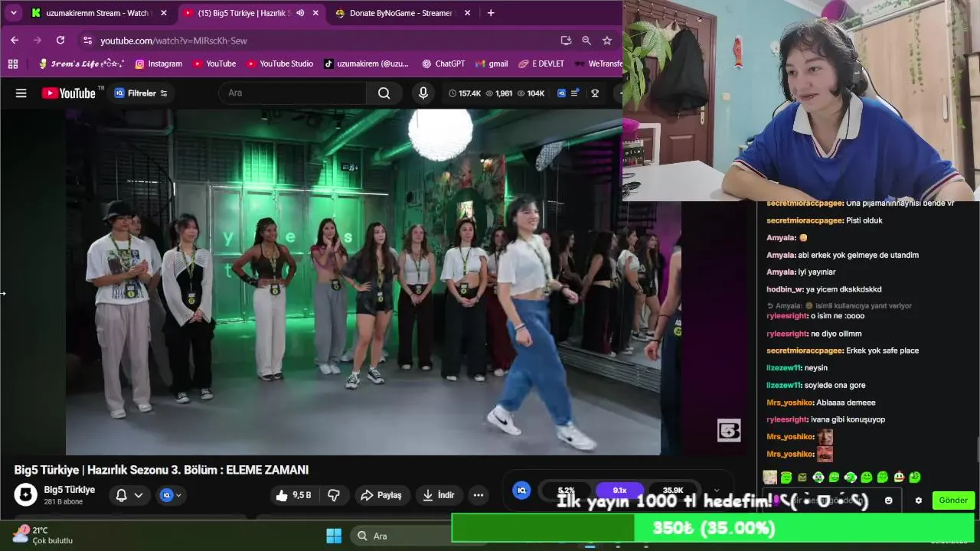The width and height of the screenshot is (980, 551).
Task: Click the install/cast icon in address bar
Action: 566,41
